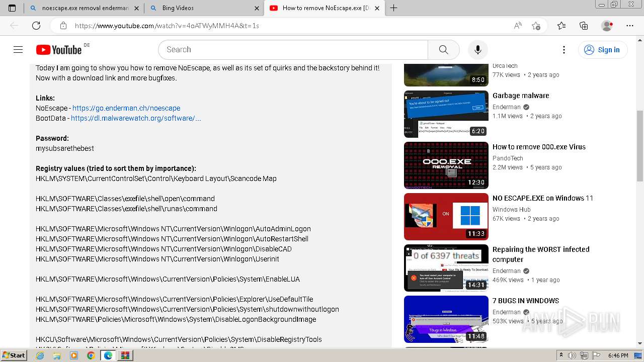The height and width of the screenshot is (362, 644).
Task: Open NO ESCAPE.EXE on Windows 11 thumbnail
Action: (446, 217)
